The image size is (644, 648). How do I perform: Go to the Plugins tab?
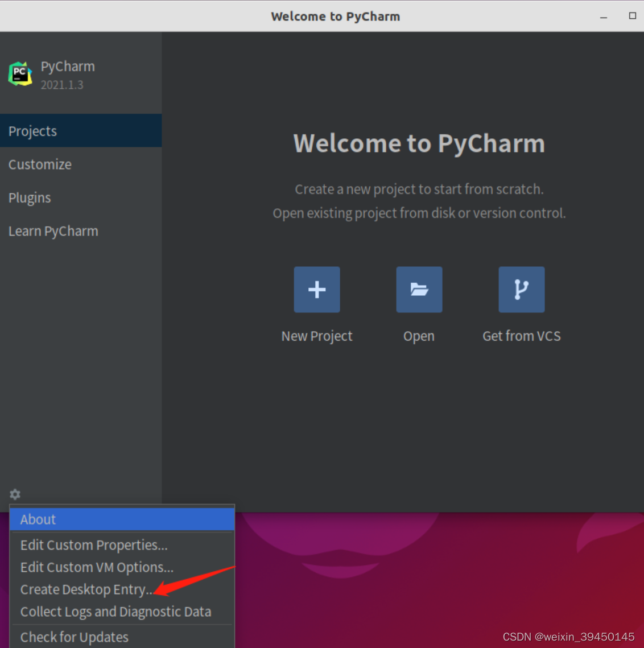click(81, 197)
